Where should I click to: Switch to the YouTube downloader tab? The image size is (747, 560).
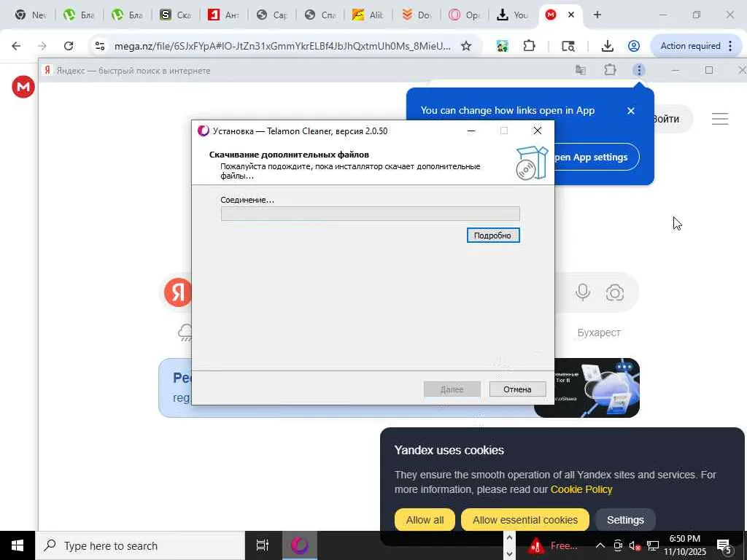(512, 15)
